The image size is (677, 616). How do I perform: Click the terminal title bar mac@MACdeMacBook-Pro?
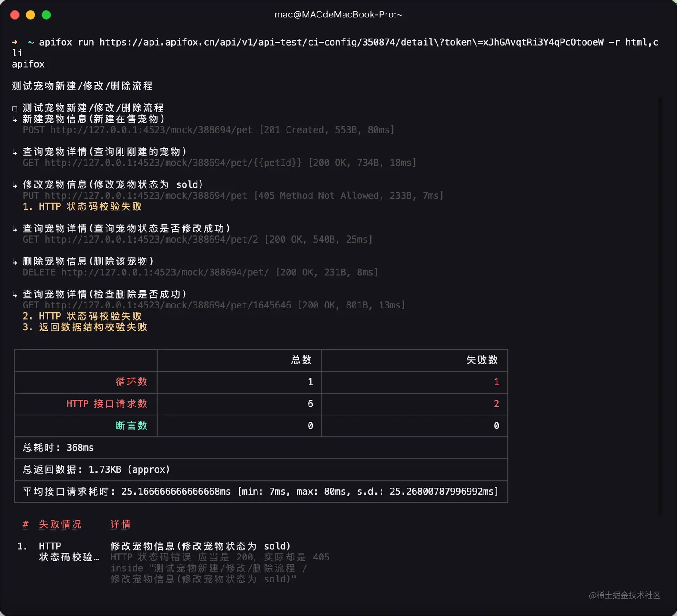pos(338,14)
